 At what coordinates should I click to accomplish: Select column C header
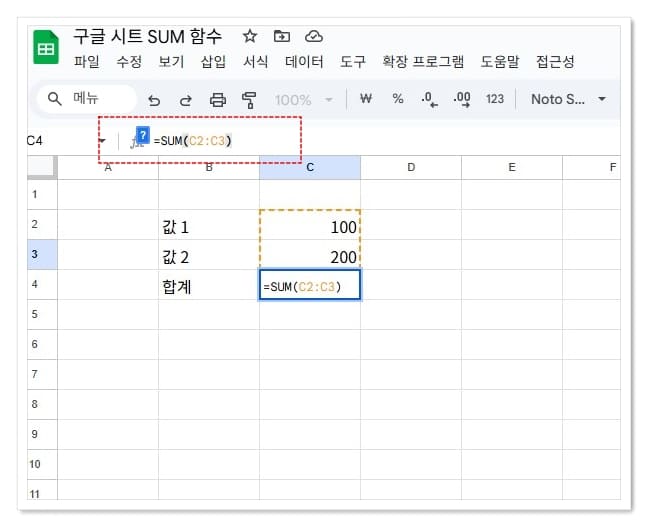[310, 167]
